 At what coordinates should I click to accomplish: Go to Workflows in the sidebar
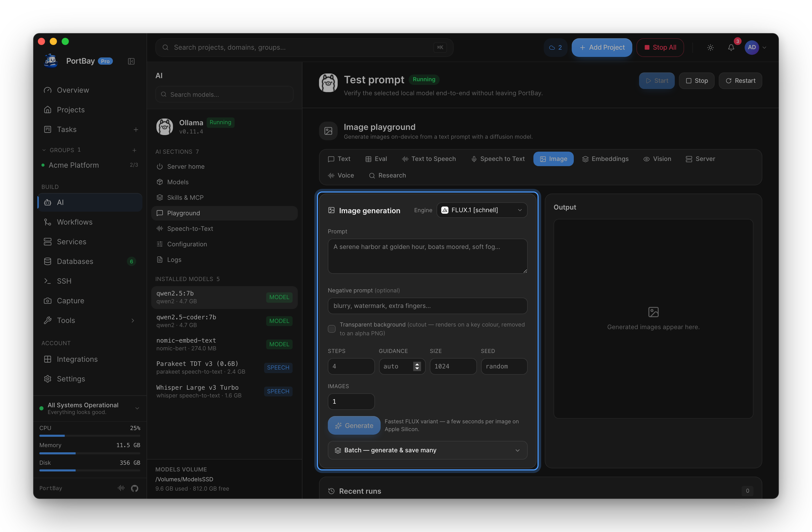click(x=90, y=222)
